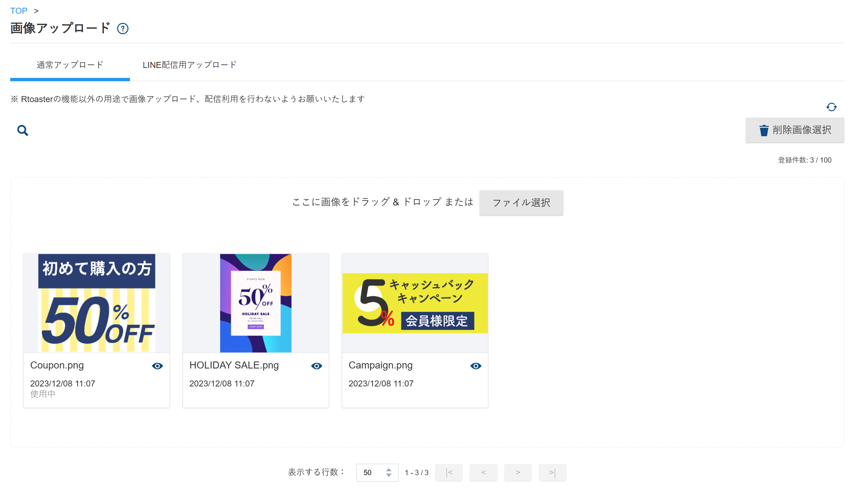Select the HOLIDAY SALE.png thumbnail image
This screenshot has width=857, height=504.
tap(256, 303)
